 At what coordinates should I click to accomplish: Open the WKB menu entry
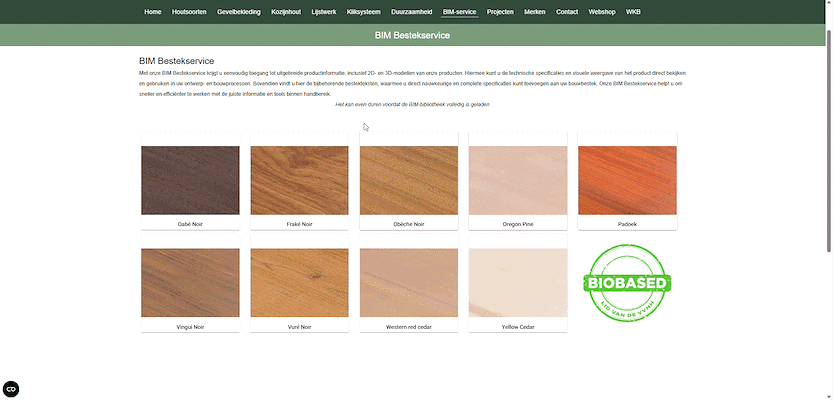point(633,12)
